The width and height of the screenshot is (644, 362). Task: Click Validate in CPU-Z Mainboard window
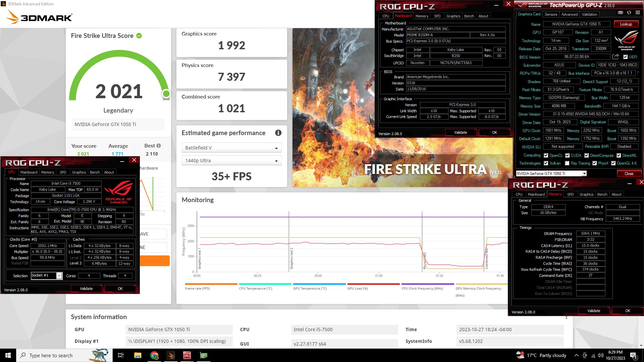click(461, 132)
